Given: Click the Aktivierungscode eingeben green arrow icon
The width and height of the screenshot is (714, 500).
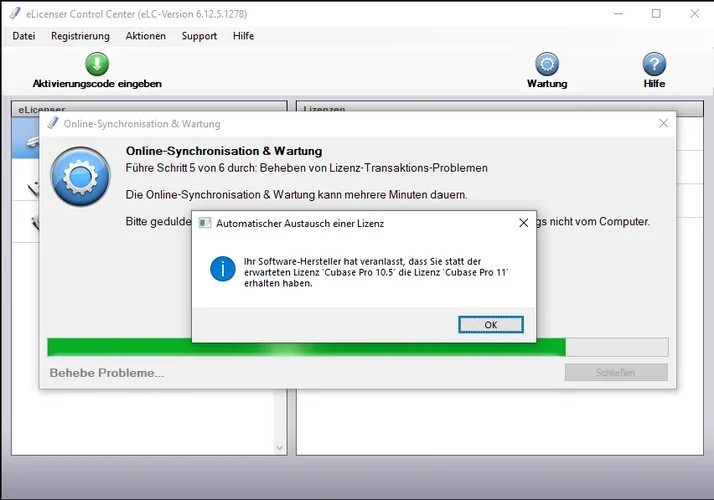Looking at the screenshot, I should 97,64.
